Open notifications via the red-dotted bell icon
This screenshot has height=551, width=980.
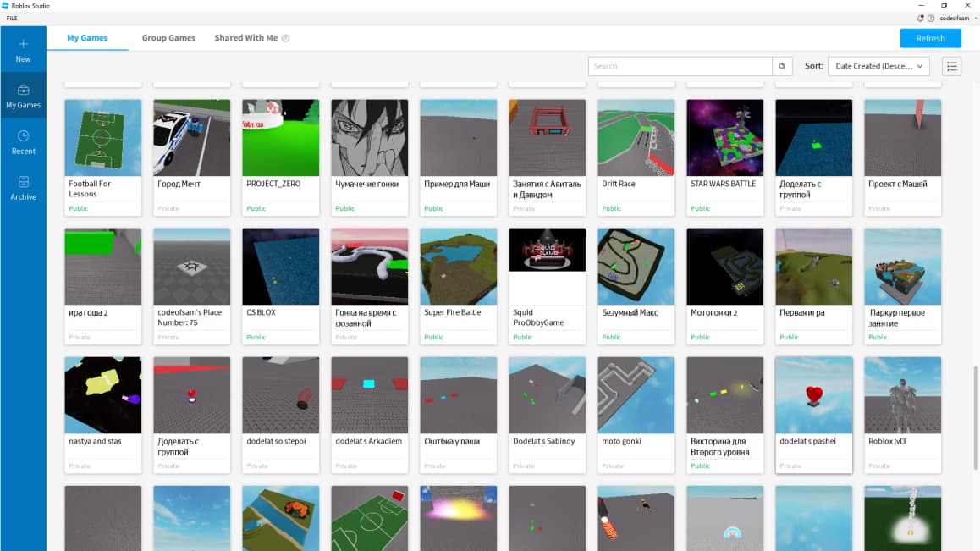coord(919,18)
